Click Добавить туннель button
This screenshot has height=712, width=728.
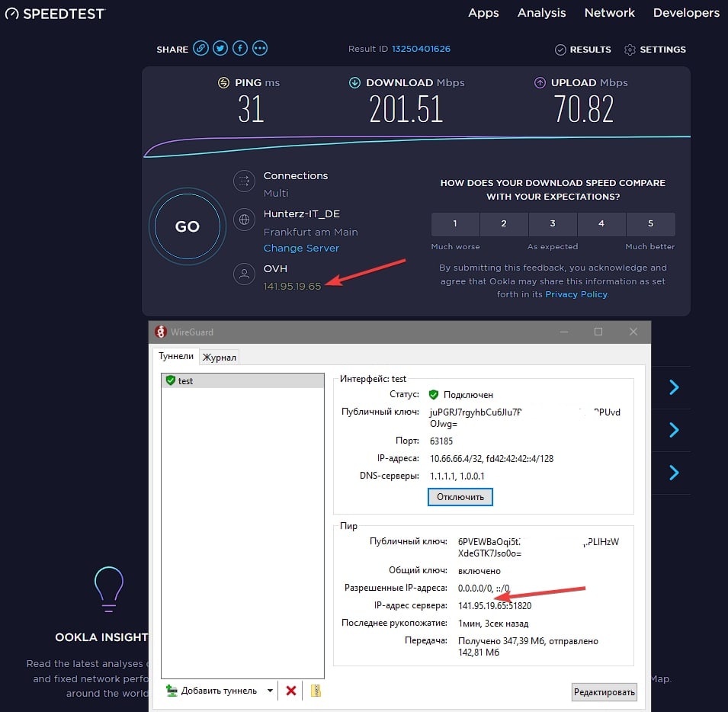[212, 691]
